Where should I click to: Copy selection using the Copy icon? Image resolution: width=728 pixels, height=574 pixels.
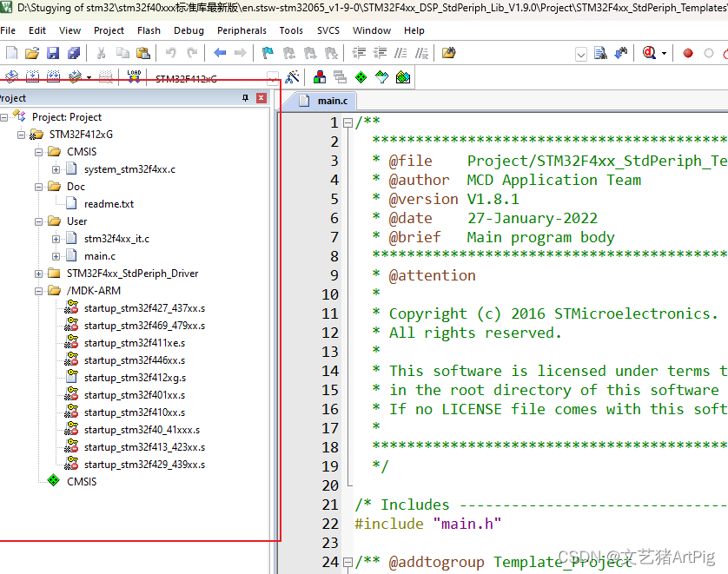(x=122, y=53)
